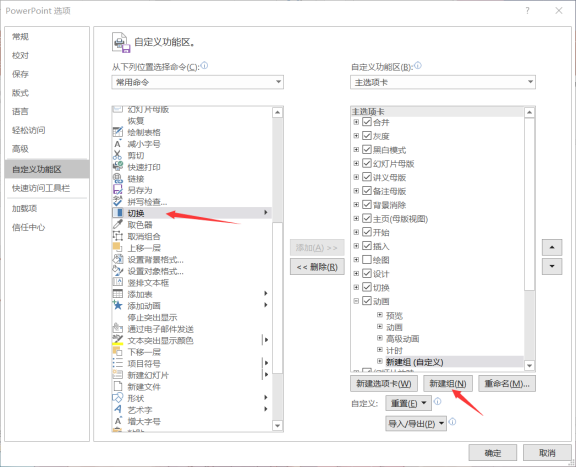This screenshot has height=467, width=576.
Task: Click the main tabs list scrollbar up arrow
Action: coord(529,112)
